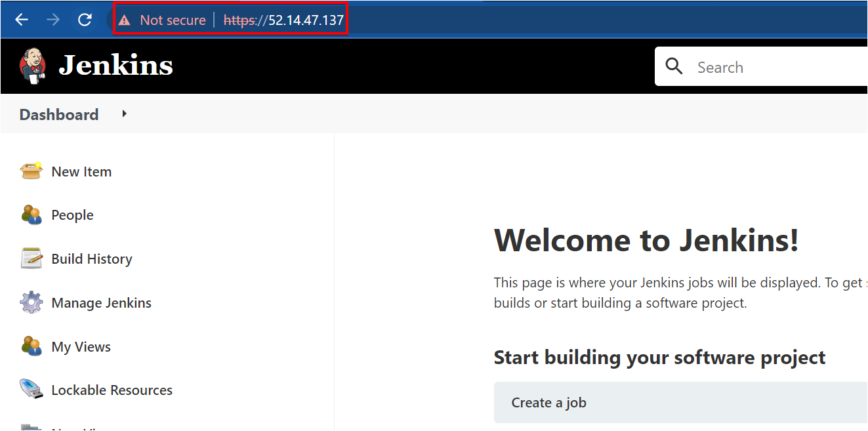This screenshot has width=868, height=431.
Task: Open the Build History link
Action: (x=92, y=259)
